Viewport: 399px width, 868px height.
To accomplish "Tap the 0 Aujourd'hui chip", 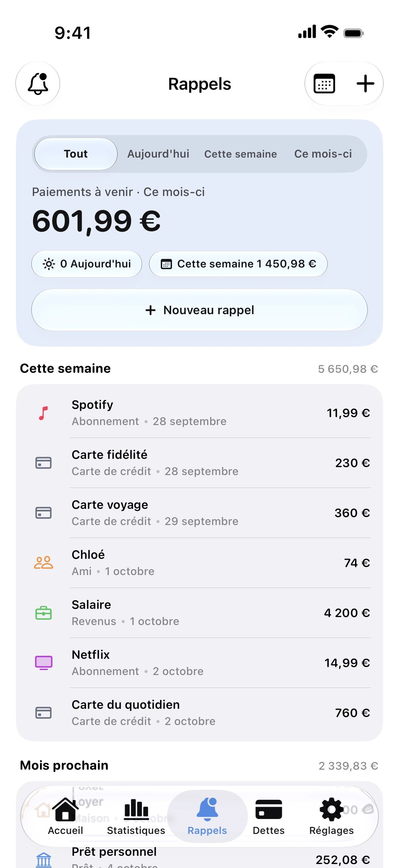I will 87,264.
